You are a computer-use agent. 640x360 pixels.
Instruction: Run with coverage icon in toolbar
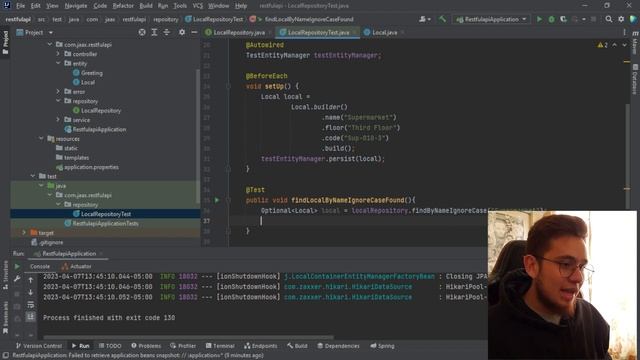(563, 19)
